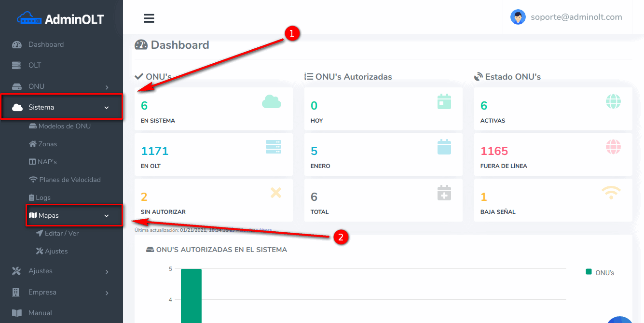Click the hamburger menu icon
This screenshot has width=644, height=323.
149,18
